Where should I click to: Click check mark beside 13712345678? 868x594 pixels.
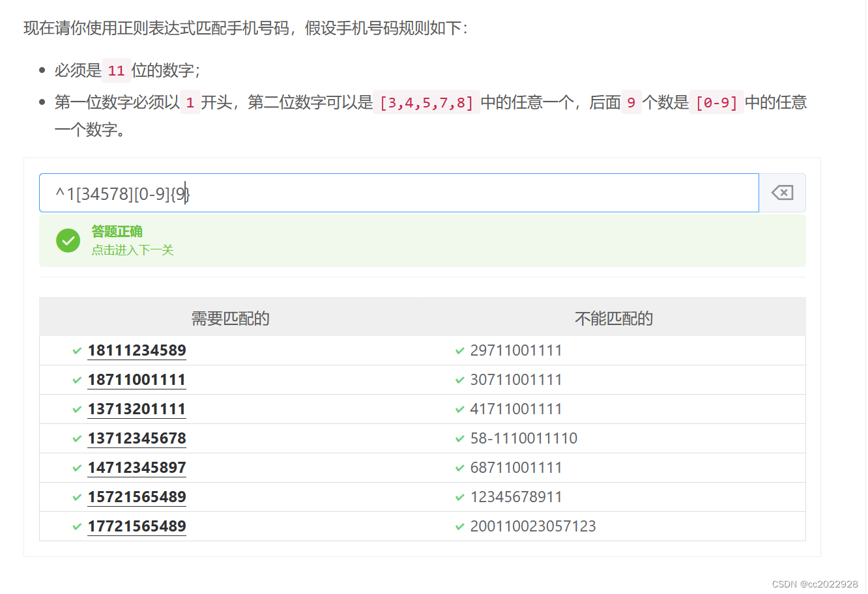[x=77, y=439]
